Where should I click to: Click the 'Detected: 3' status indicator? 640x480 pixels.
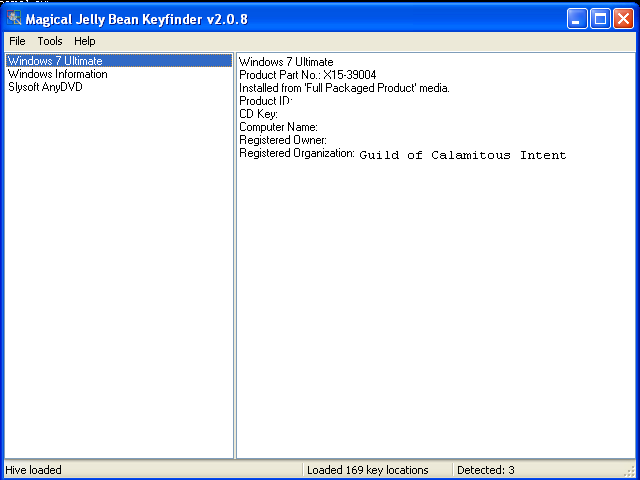click(x=485, y=470)
